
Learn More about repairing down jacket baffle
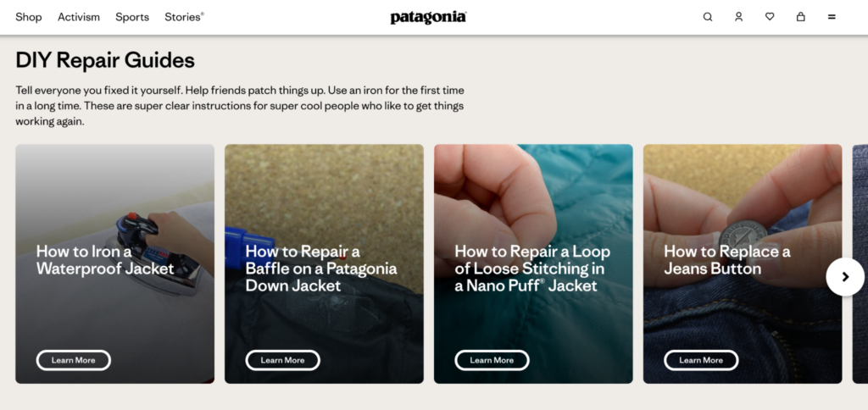tap(283, 360)
